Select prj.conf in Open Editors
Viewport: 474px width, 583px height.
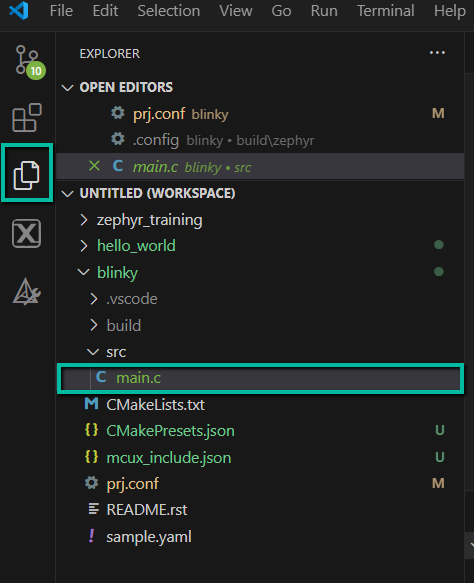pos(260,113)
